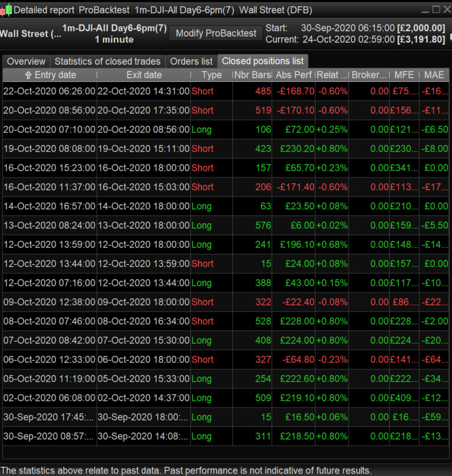Image resolution: width=452 pixels, height=476 pixels.
Task: Close the Detailed report window
Action: click(x=447, y=10)
